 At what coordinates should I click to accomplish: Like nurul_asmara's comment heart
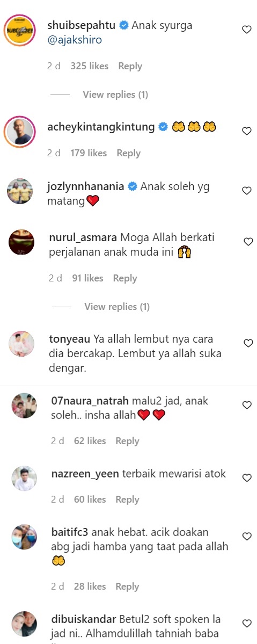pos(248,242)
